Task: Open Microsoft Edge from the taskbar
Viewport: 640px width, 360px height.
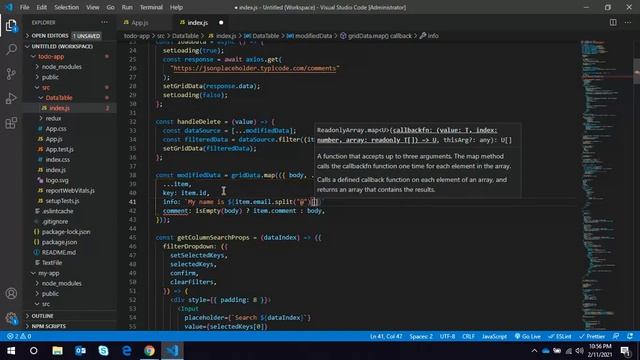Action: [x=127, y=351]
